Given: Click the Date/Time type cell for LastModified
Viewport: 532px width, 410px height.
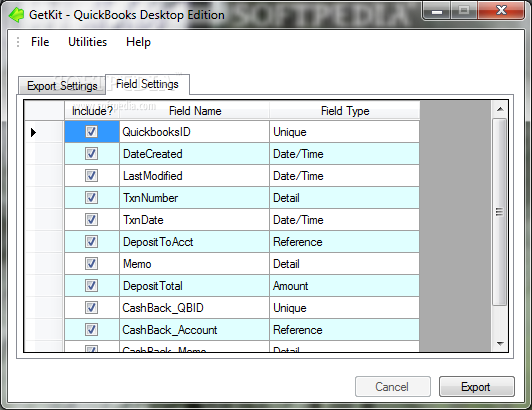Looking at the screenshot, I should tap(344, 176).
